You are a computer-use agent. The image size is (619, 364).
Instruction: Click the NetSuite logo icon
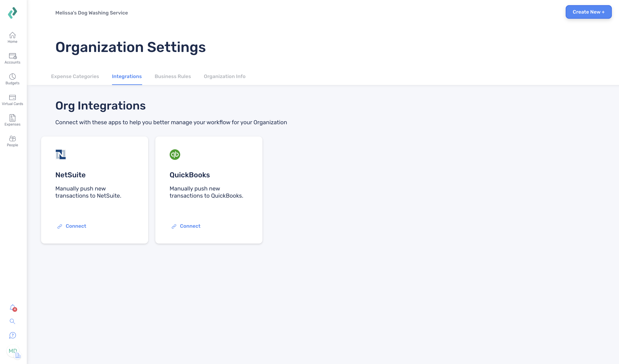coord(61,154)
